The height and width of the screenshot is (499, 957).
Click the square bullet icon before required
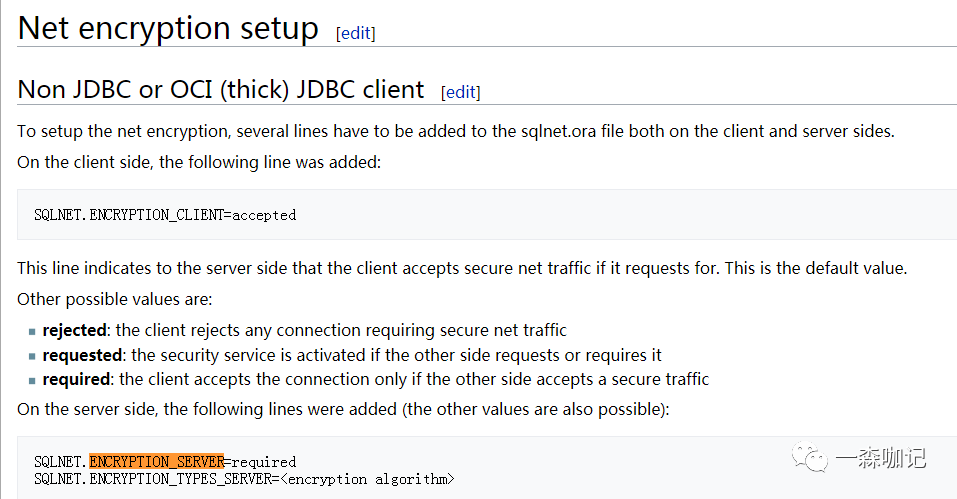32,381
